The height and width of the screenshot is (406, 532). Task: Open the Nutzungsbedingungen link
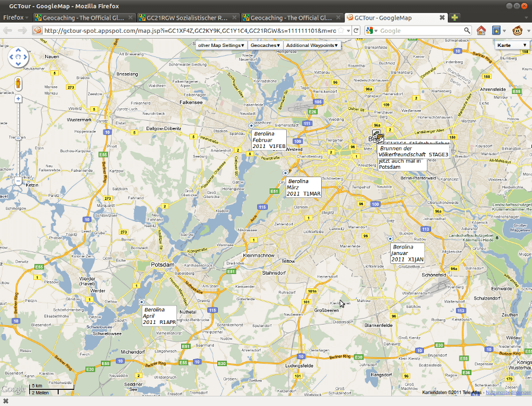click(508, 392)
